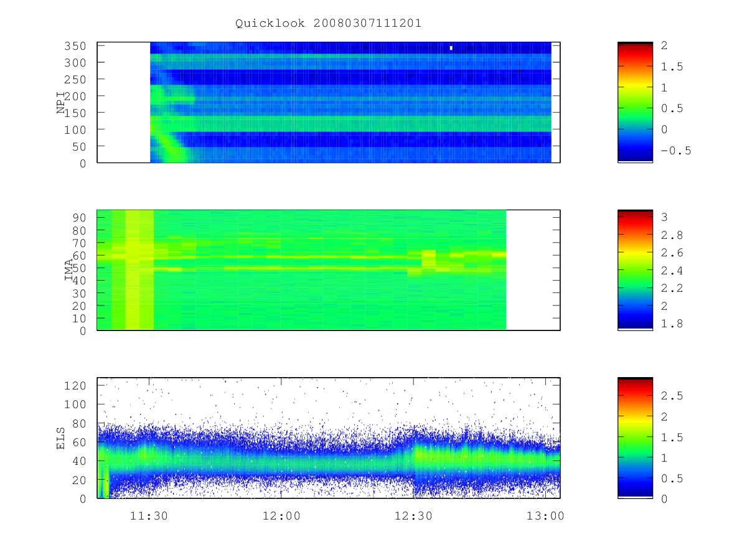The height and width of the screenshot is (560, 747).
Task: Click the NPI spectrogram panel
Action: coord(329,103)
